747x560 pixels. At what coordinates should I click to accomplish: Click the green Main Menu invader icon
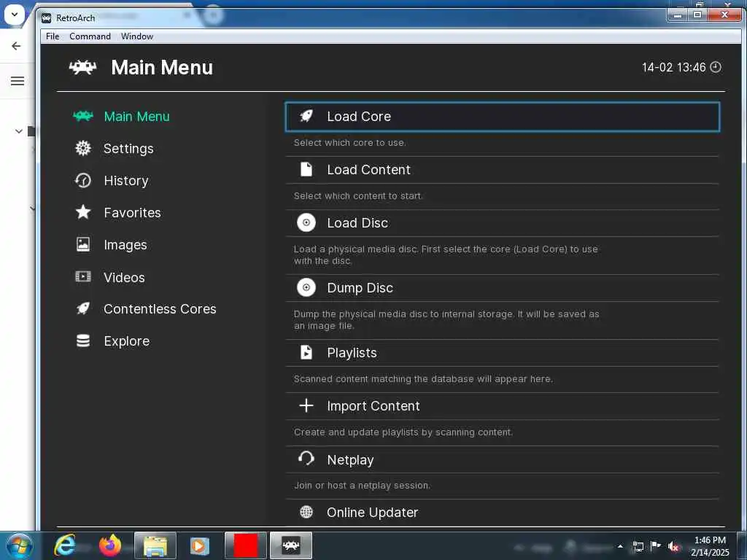pos(83,116)
